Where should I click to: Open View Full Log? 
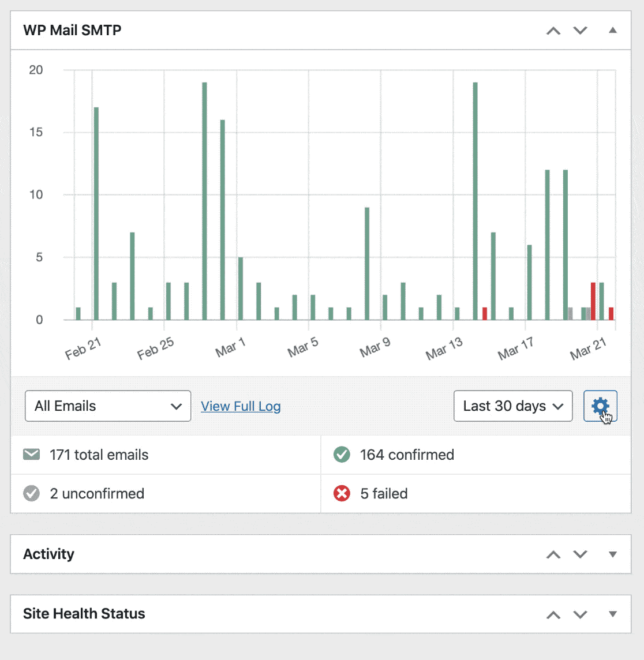pos(240,406)
